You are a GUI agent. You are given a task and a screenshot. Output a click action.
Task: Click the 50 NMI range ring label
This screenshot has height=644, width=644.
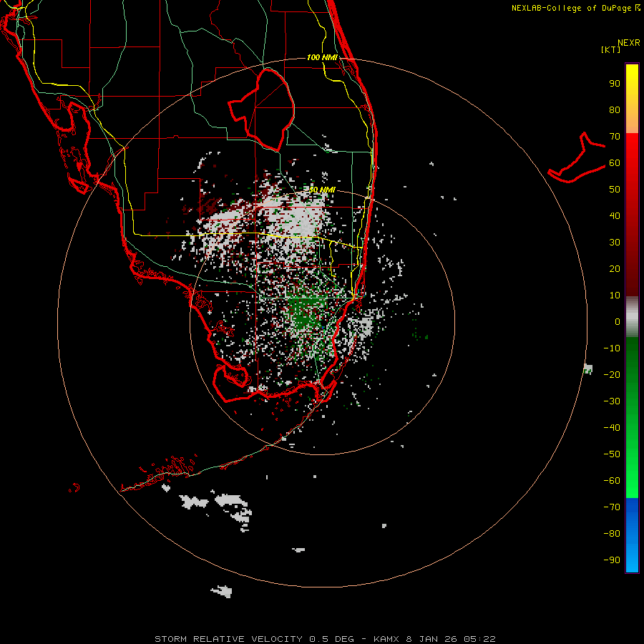tap(322, 190)
